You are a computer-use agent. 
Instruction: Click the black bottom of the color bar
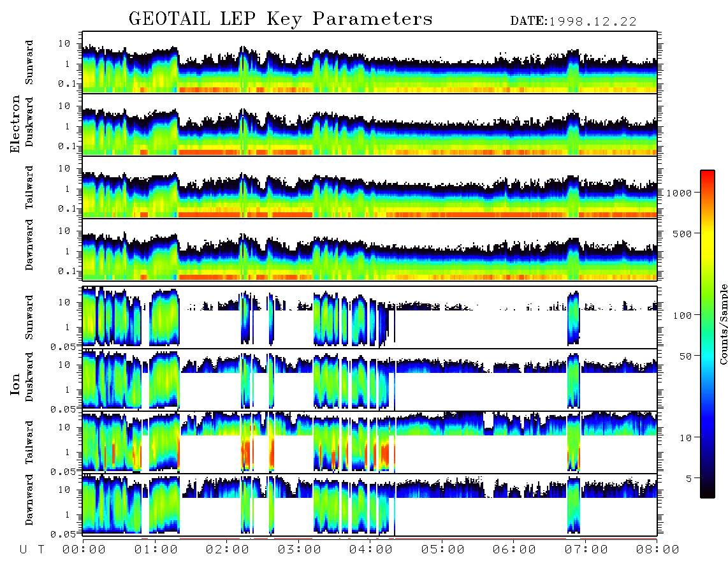click(708, 492)
